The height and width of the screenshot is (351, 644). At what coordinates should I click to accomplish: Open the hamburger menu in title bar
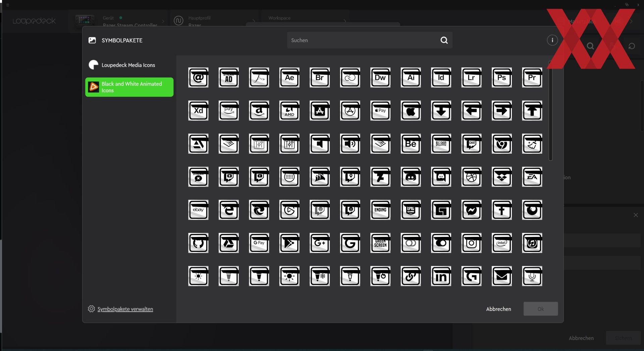[8, 5]
